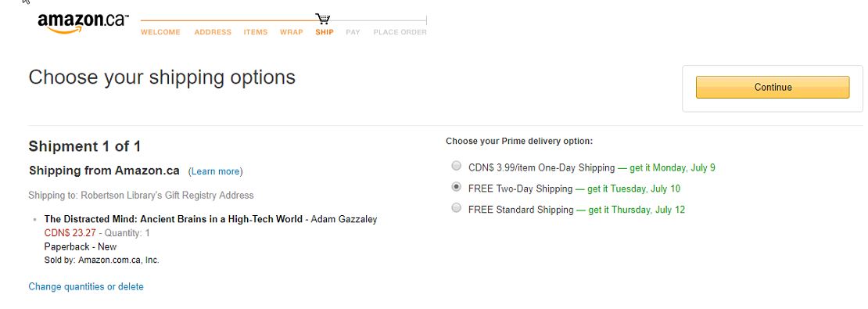
Task: Jump to the PLACE ORDER step
Action: tap(400, 32)
